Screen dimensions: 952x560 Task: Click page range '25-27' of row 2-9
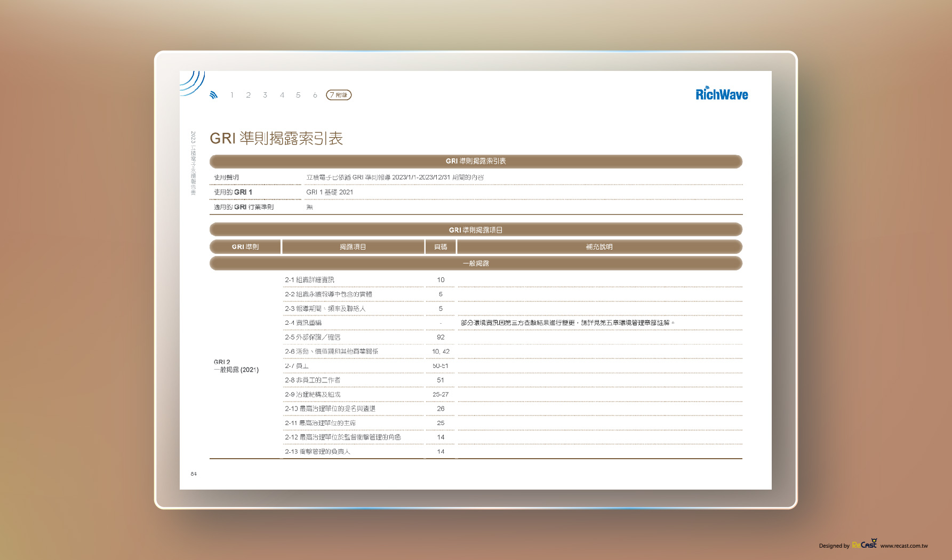(x=441, y=395)
